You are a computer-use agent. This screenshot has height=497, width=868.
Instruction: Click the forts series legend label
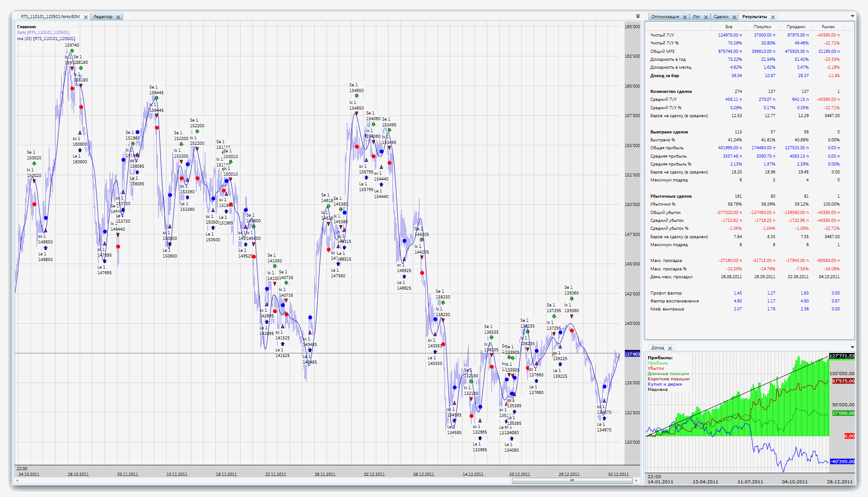(43, 33)
